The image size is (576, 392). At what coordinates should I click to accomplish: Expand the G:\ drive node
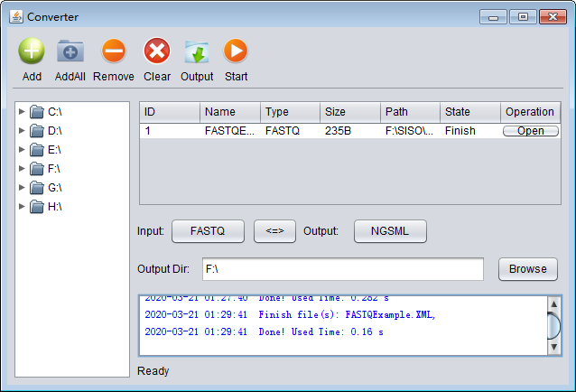point(23,188)
